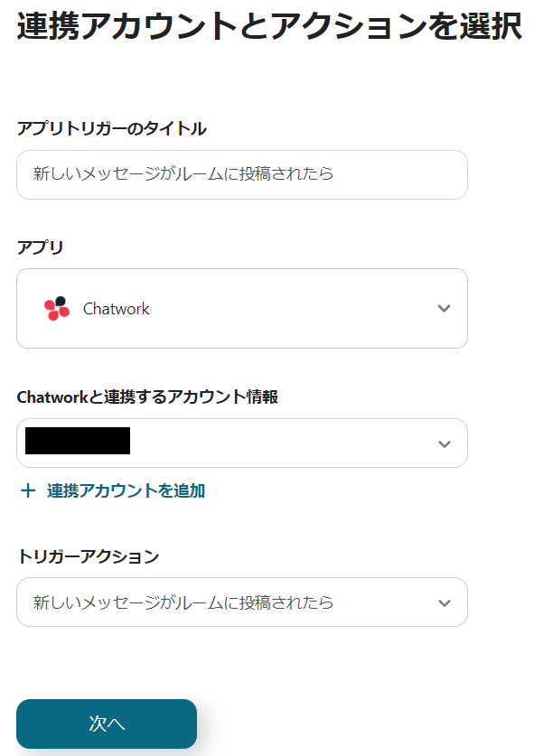Click the selected trigger action text
This screenshot has width=553, height=756.
point(183,602)
